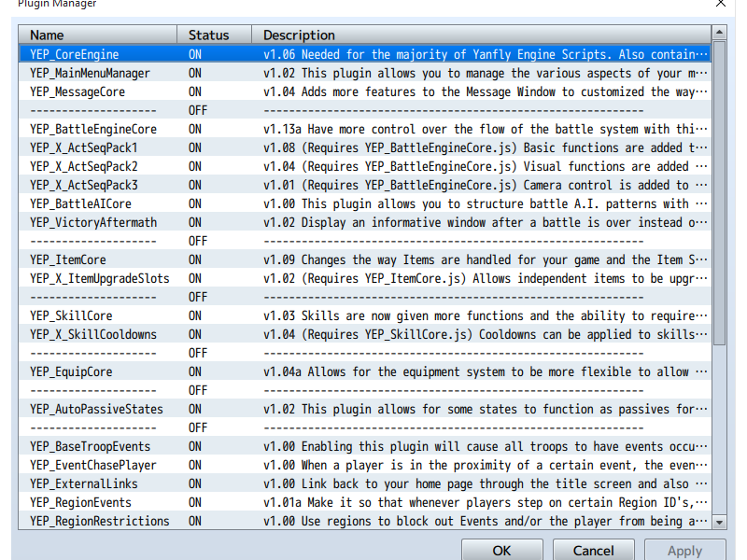
Task: Click the OK button
Action: [x=501, y=550]
